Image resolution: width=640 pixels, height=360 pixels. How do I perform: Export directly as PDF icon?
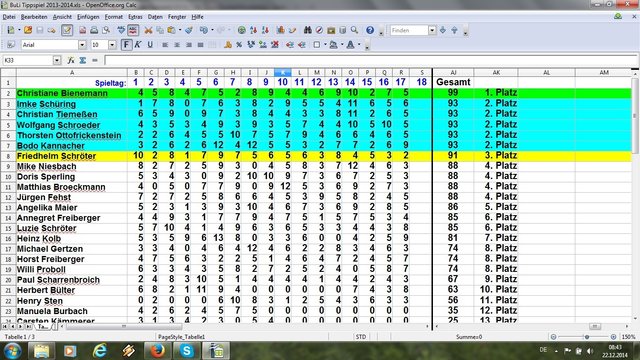click(82, 30)
